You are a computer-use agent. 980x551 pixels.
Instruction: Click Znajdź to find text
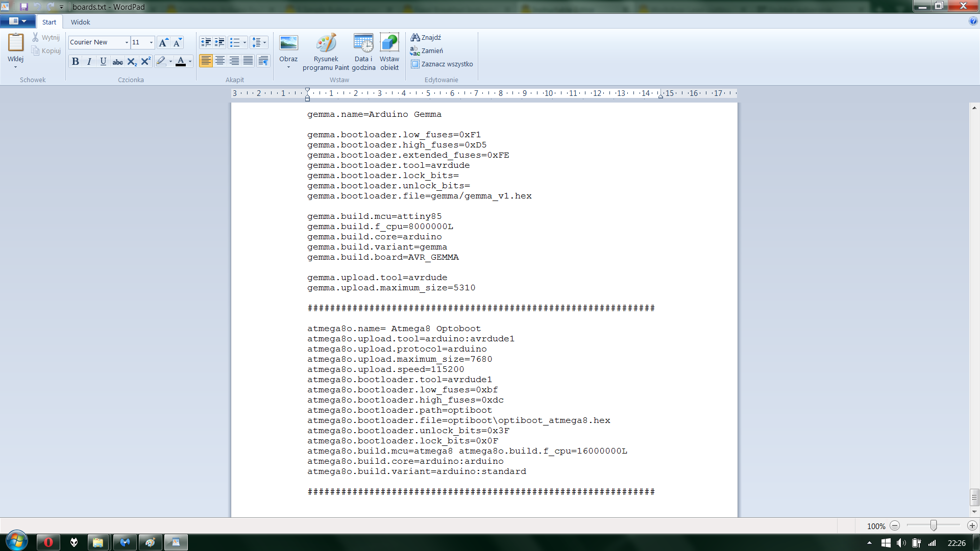click(x=426, y=37)
